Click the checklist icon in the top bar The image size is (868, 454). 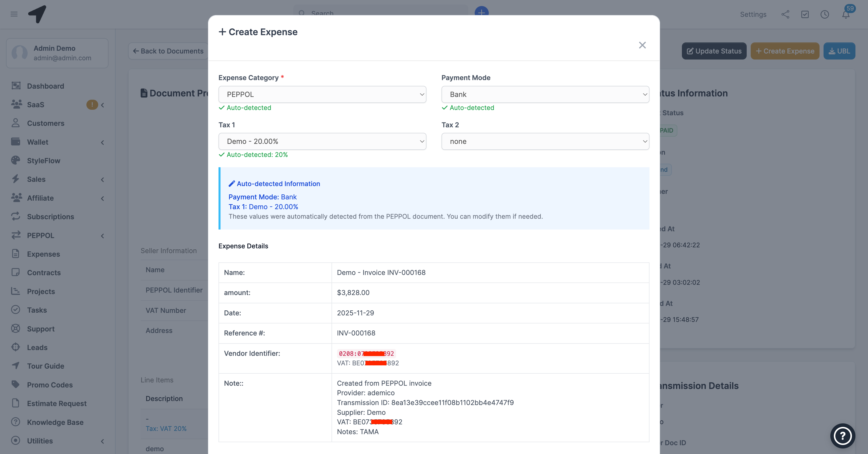(805, 15)
